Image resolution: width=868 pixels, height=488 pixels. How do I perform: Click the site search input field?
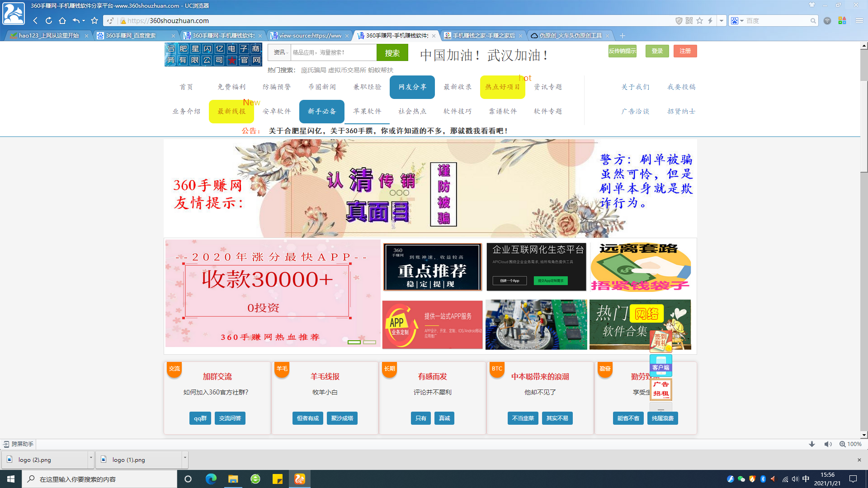pyautogui.click(x=333, y=52)
